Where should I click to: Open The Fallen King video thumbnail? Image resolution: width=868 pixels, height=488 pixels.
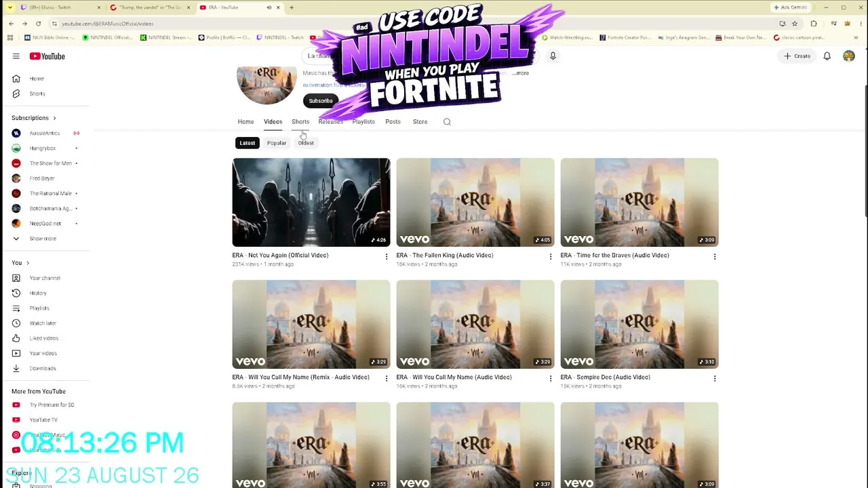[x=475, y=203]
